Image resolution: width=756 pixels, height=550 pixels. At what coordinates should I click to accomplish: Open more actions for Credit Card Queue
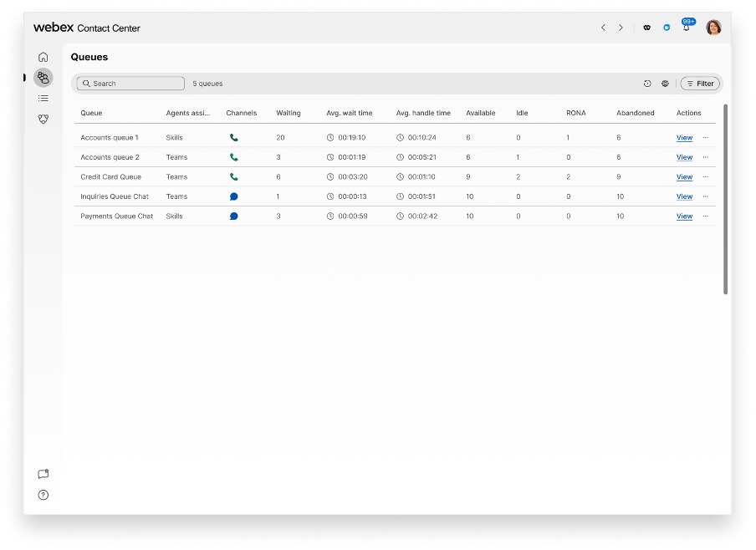pyautogui.click(x=705, y=177)
